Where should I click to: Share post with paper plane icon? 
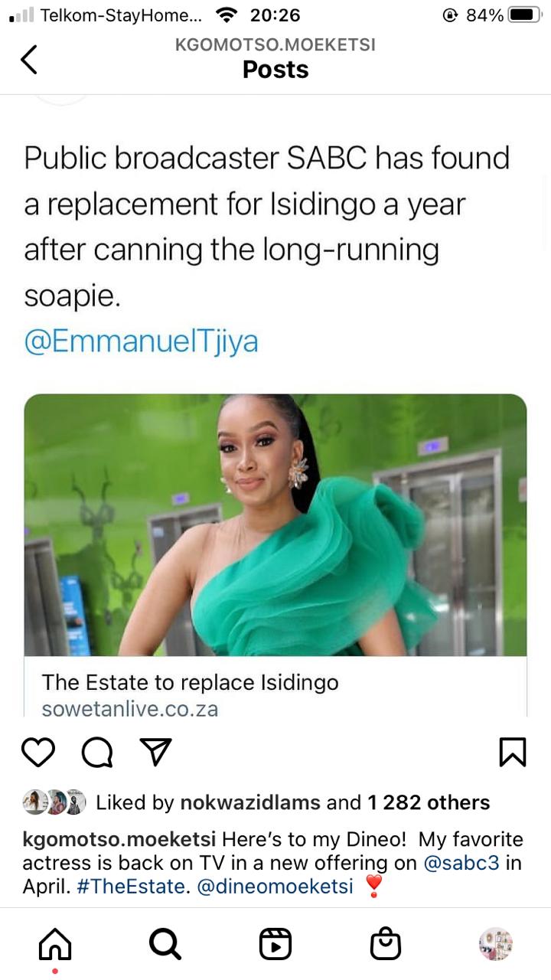pos(155,752)
